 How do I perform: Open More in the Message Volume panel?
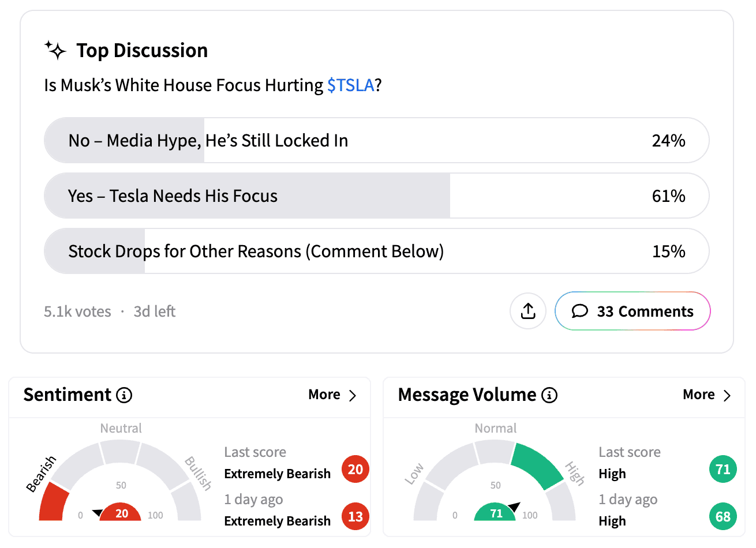707,395
